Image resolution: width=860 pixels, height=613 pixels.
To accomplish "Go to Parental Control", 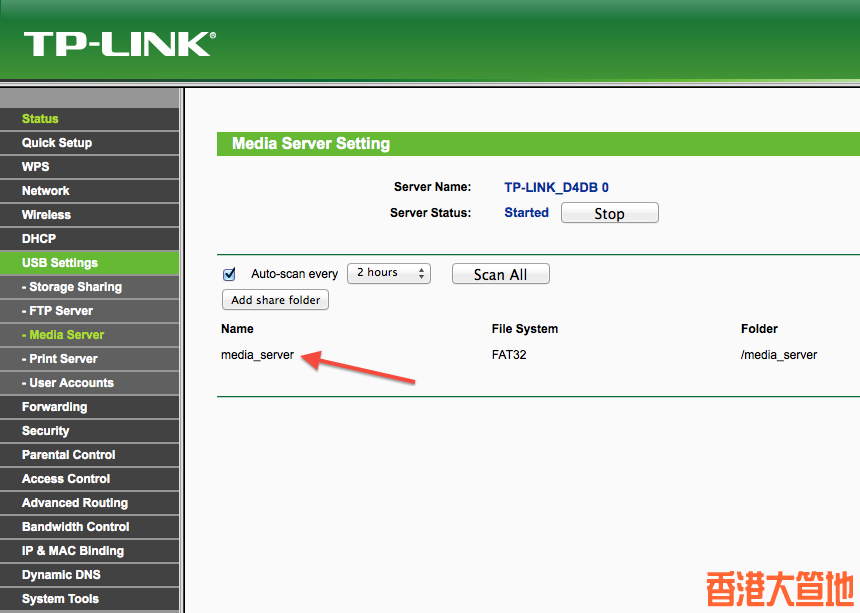I will 89,455.
